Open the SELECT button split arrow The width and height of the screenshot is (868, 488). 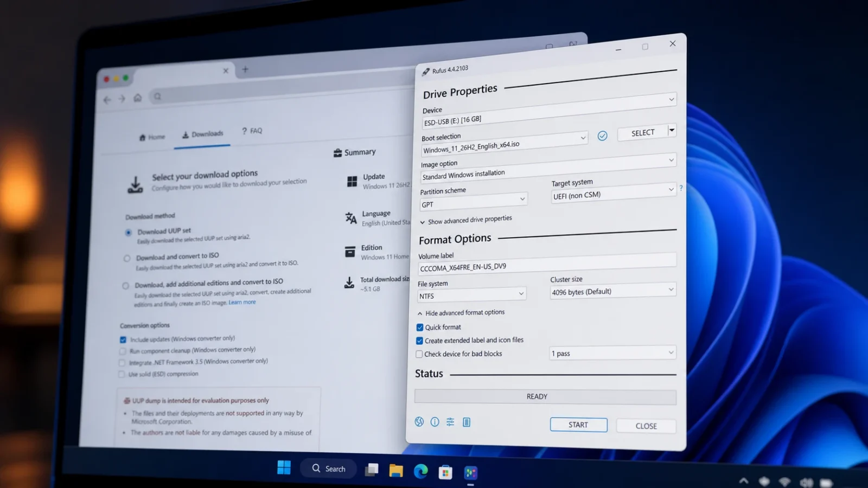(672, 130)
